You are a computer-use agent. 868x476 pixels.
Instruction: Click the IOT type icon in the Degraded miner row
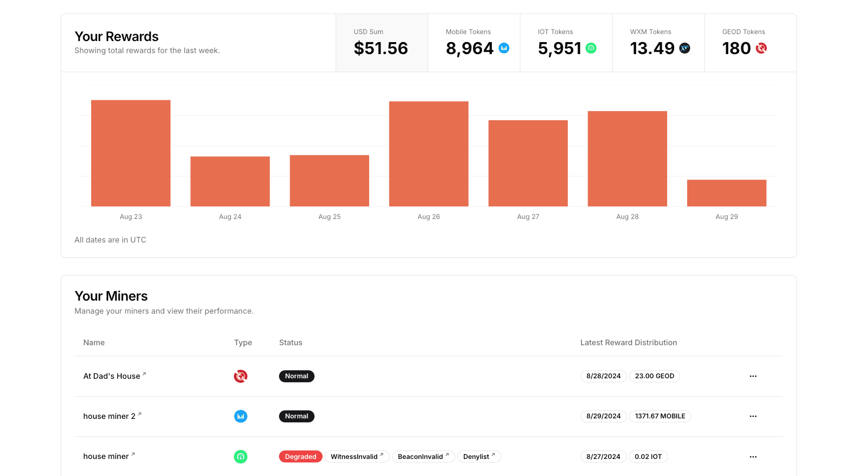point(240,456)
